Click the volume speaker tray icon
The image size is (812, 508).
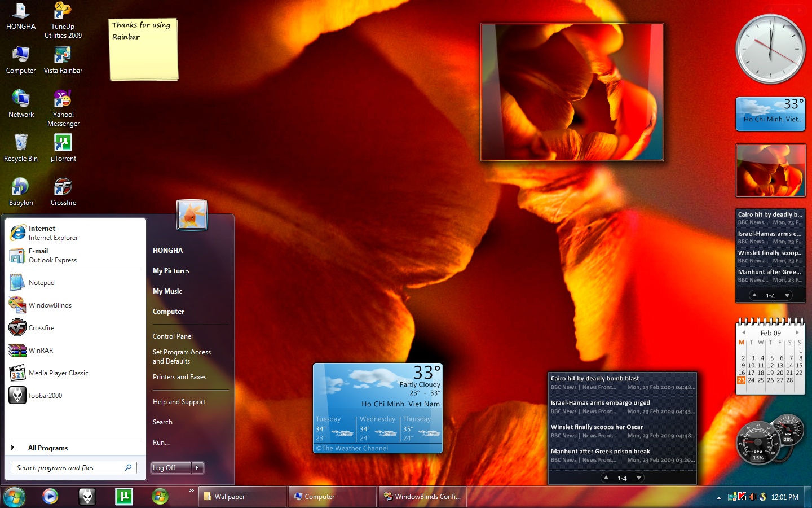point(752,497)
